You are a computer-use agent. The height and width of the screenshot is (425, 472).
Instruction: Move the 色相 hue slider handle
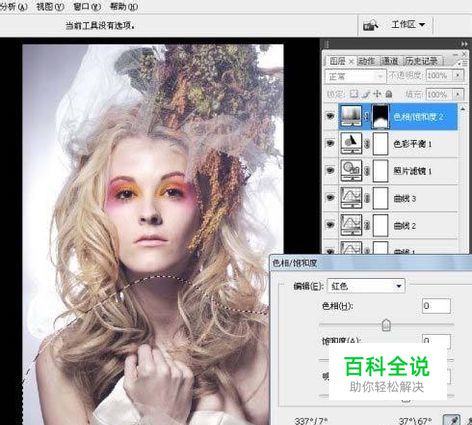tap(386, 325)
